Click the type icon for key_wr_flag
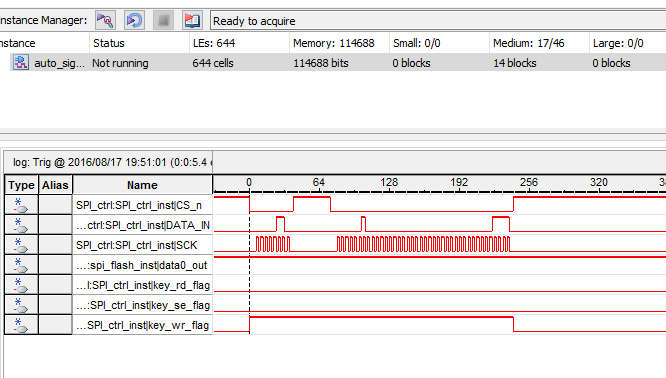 (21, 324)
